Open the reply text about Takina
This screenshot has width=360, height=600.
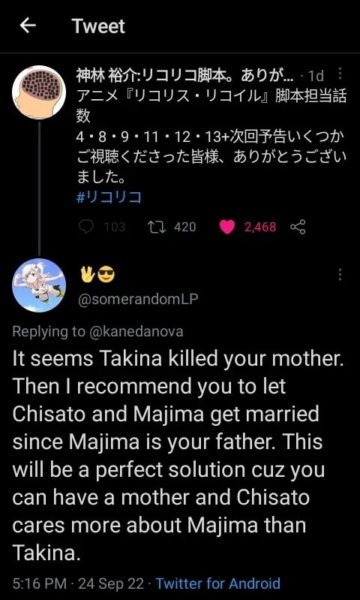coord(178,455)
